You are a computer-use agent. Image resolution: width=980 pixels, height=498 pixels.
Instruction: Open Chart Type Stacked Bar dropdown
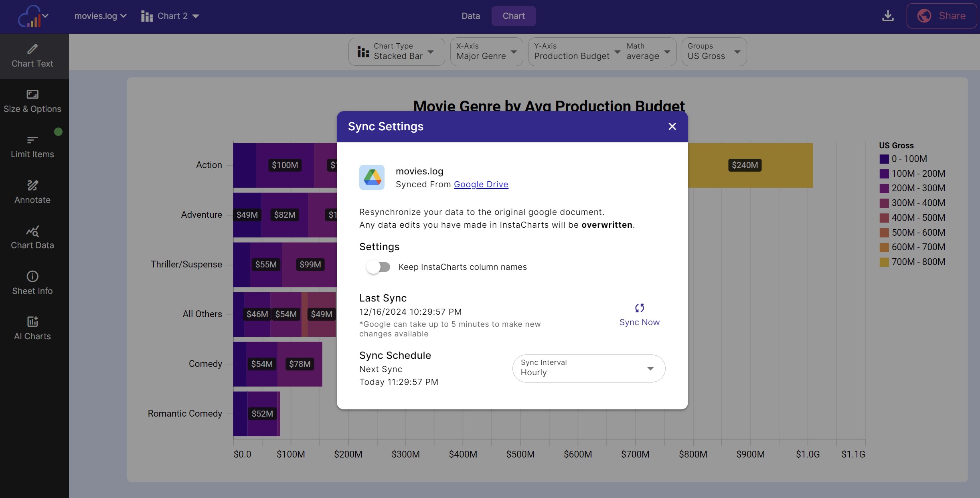[x=397, y=52]
